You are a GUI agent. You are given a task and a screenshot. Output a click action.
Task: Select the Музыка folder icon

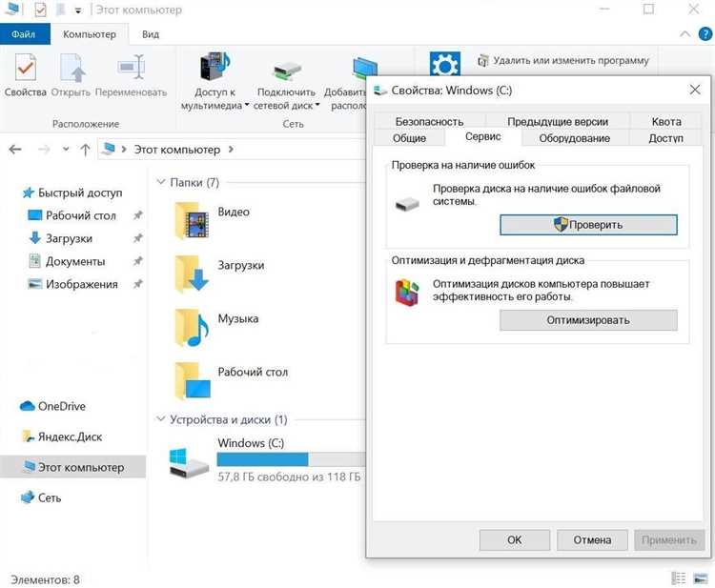(x=192, y=328)
